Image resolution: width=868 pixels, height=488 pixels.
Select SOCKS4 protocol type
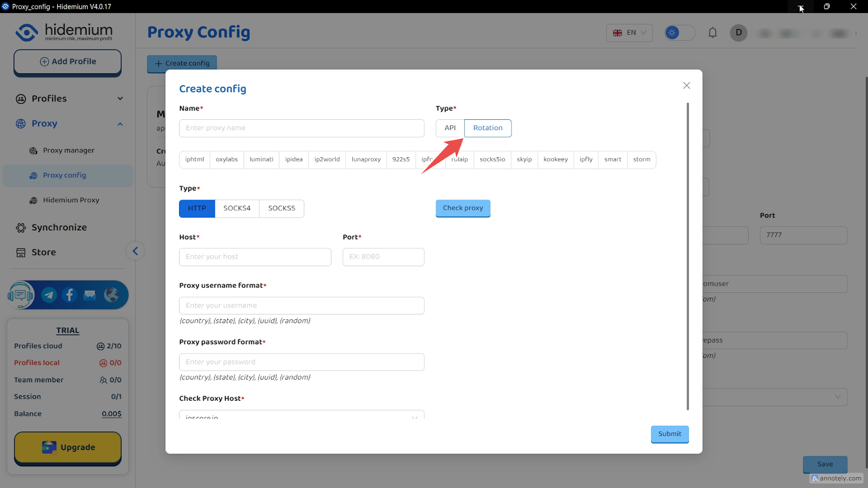tap(237, 208)
